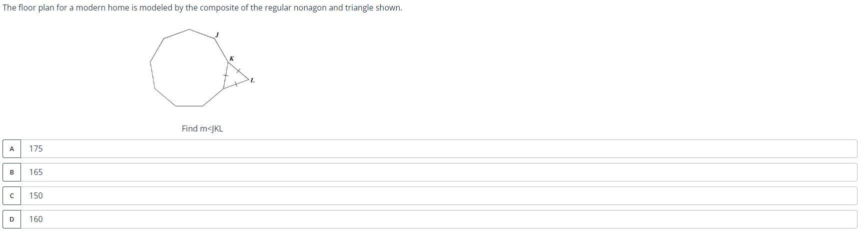Choose the answer value 165
Image resolution: width=868 pixels, height=244 pixels.
[36, 172]
